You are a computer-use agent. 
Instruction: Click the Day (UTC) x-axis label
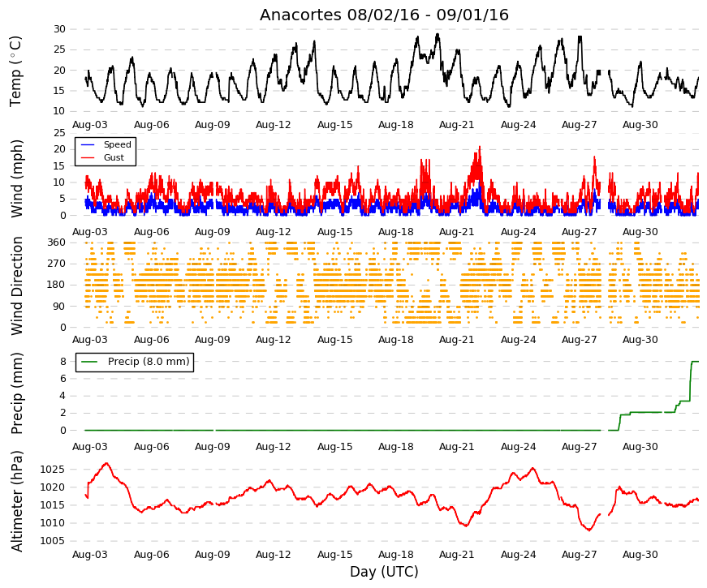[384, 572]
